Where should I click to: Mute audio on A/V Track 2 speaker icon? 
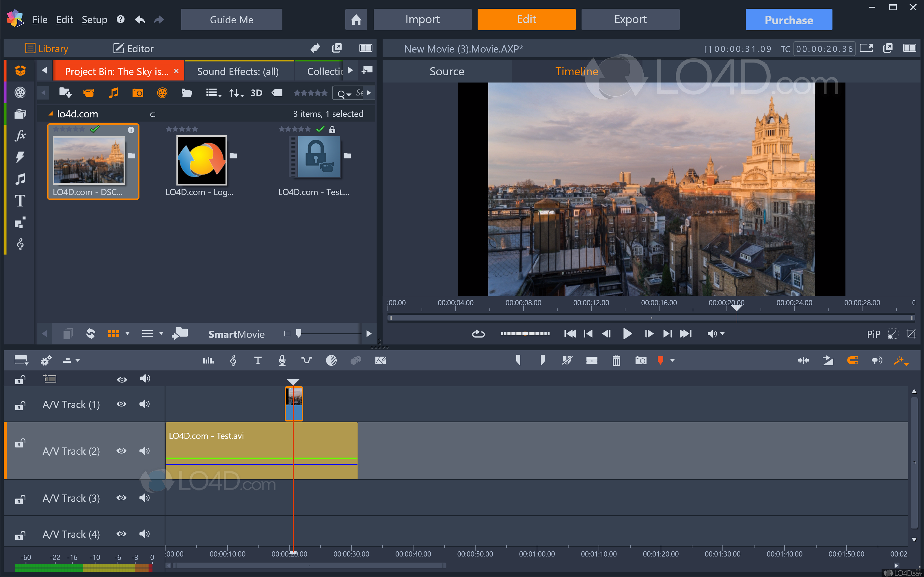coord(145,451)
